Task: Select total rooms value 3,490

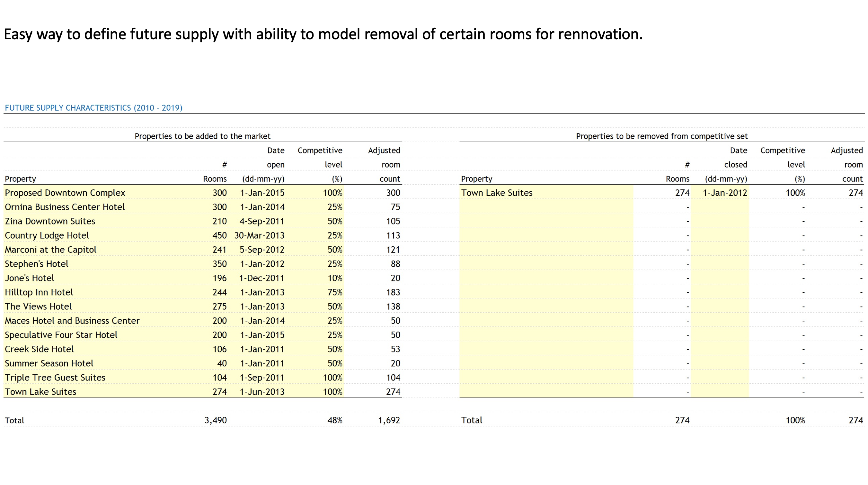Action: point(216,420)
